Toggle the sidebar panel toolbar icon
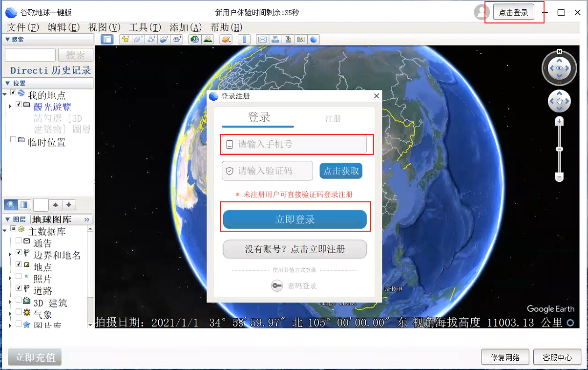The image size is (588, 370). [107, 39]
